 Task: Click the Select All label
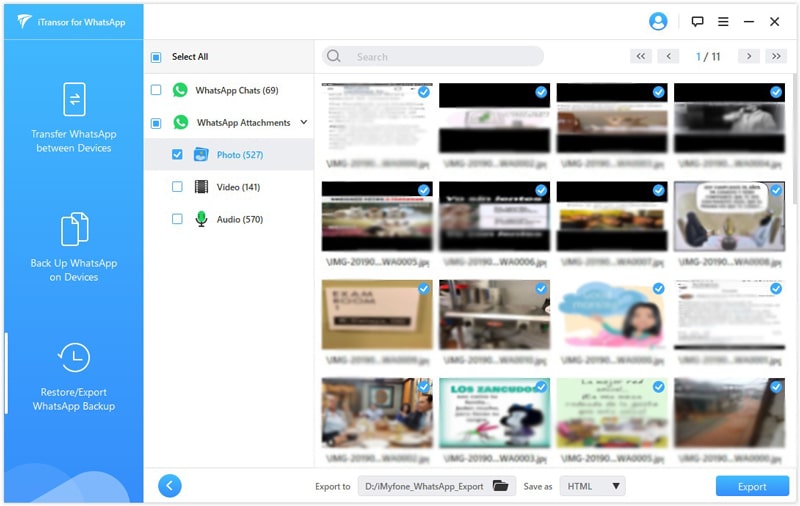point(190,57)
